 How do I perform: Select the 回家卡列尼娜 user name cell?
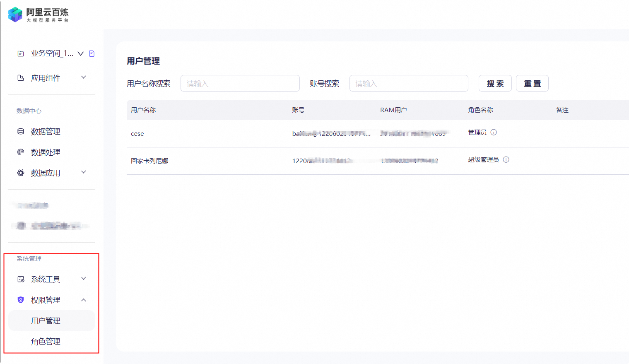click(149, 161)
